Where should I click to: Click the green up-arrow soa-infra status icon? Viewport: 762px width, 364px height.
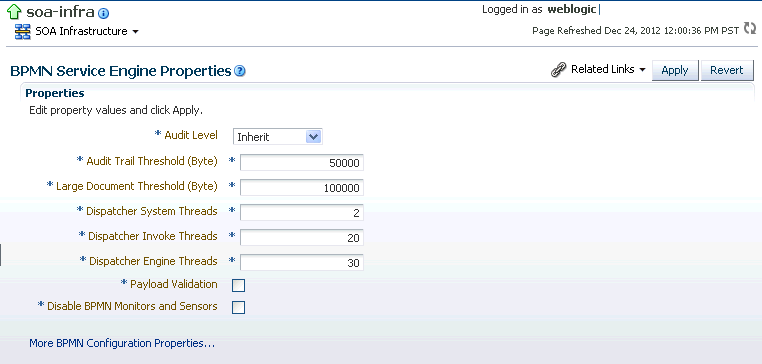15,12
